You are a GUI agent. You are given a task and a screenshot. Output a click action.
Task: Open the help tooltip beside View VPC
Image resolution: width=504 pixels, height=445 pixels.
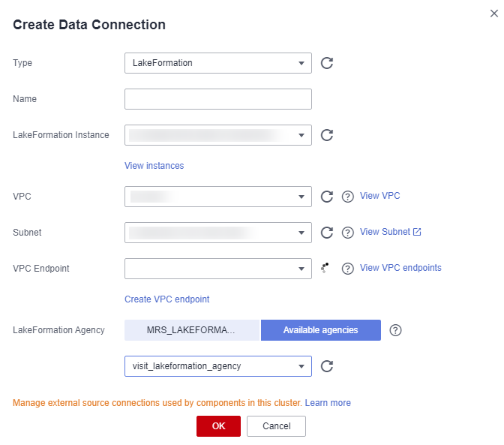pos(348,197)
